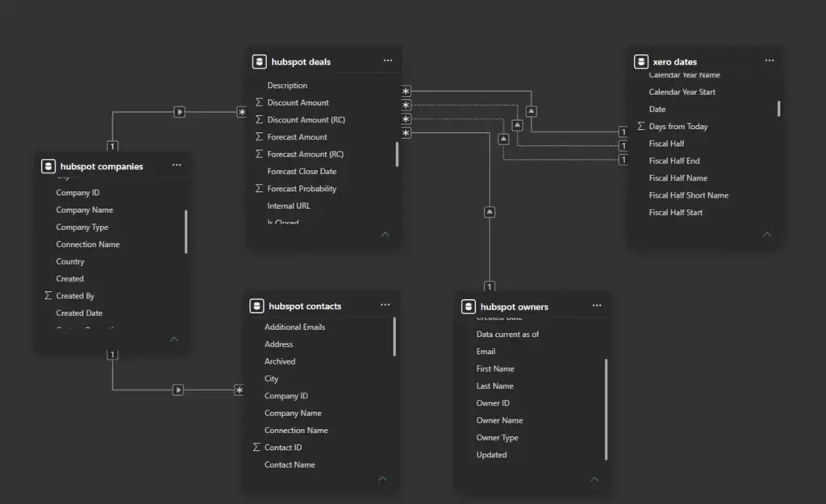Click the hubspot companies table icon
The height and width of the screenshot is (504, 826).
click(x=48, y=166)
